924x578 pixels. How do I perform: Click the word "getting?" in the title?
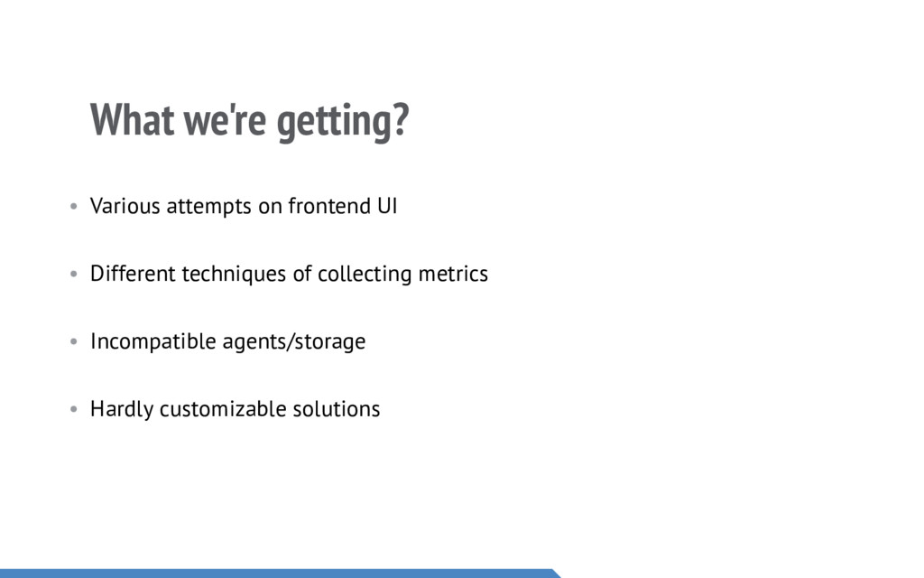(x=343, y=122)
